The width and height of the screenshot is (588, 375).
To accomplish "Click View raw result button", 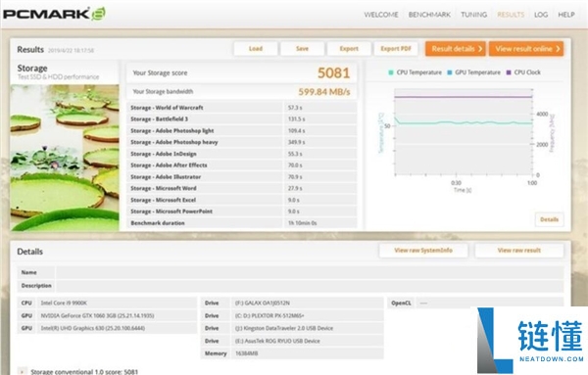I will 519,251.
